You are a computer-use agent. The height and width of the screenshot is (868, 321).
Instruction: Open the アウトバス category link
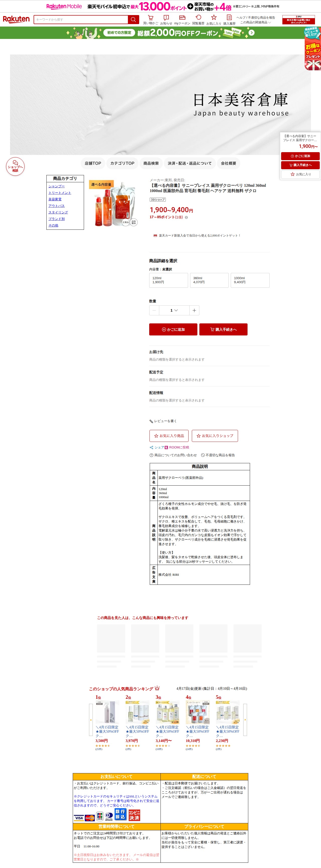click(56, 206)
